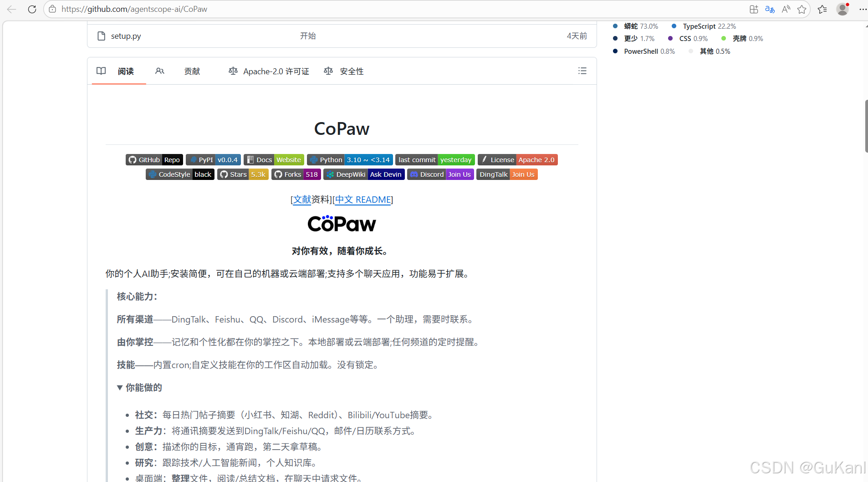Click the GitHub URL address bar
868x482 pixels.
coord(134,9)
